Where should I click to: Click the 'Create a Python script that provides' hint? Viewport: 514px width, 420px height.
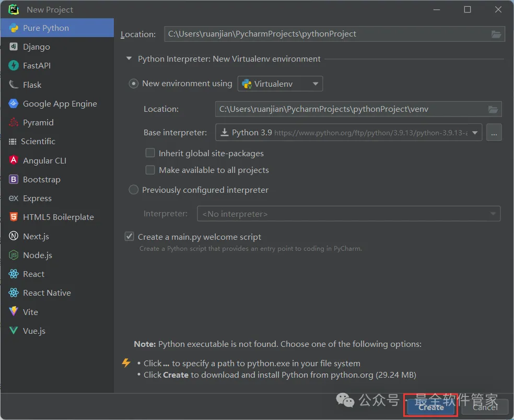click(251, 249)
